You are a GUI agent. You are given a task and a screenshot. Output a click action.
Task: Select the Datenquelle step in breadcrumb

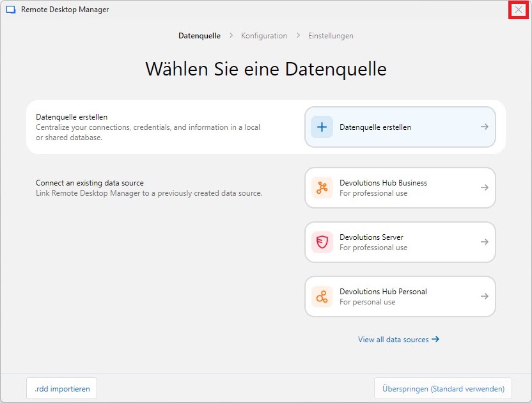pos(199,36)
